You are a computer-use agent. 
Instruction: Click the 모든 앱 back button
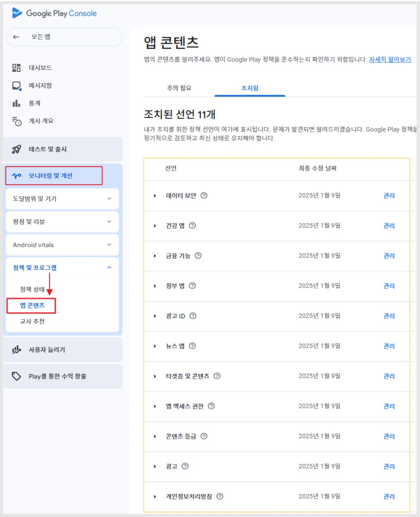(64, 37)
